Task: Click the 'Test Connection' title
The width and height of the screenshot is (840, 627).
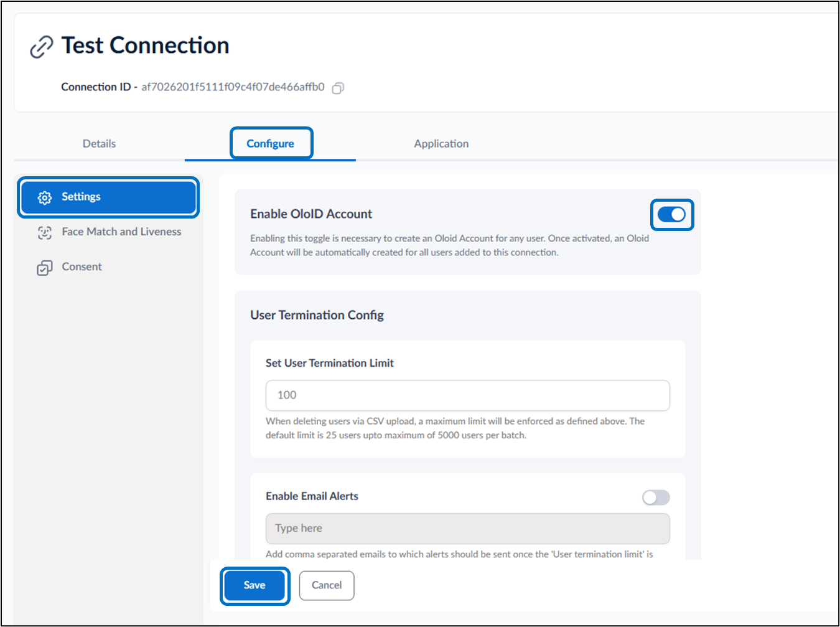Action: pos(145,45)
